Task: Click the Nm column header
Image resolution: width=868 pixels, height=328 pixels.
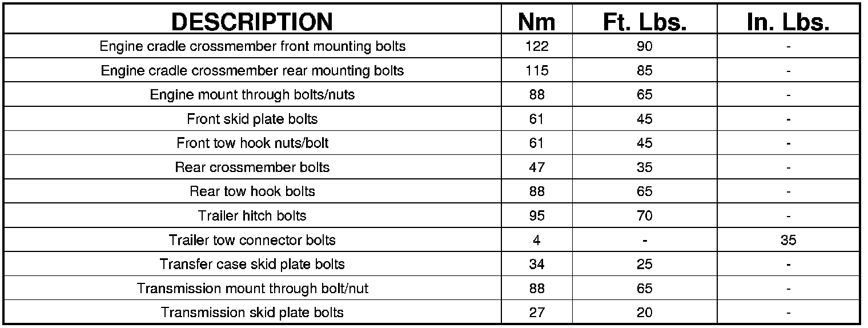Action: pyautogui.click(x=536, y=22)
